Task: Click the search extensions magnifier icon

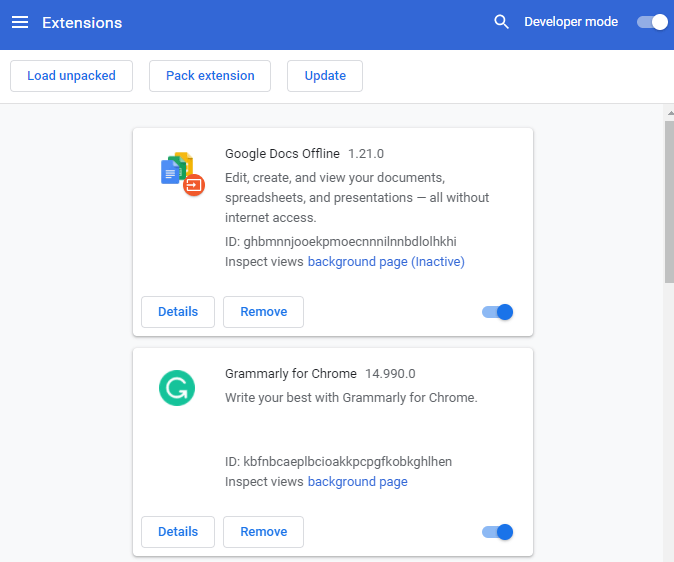Action: point(501,22)
